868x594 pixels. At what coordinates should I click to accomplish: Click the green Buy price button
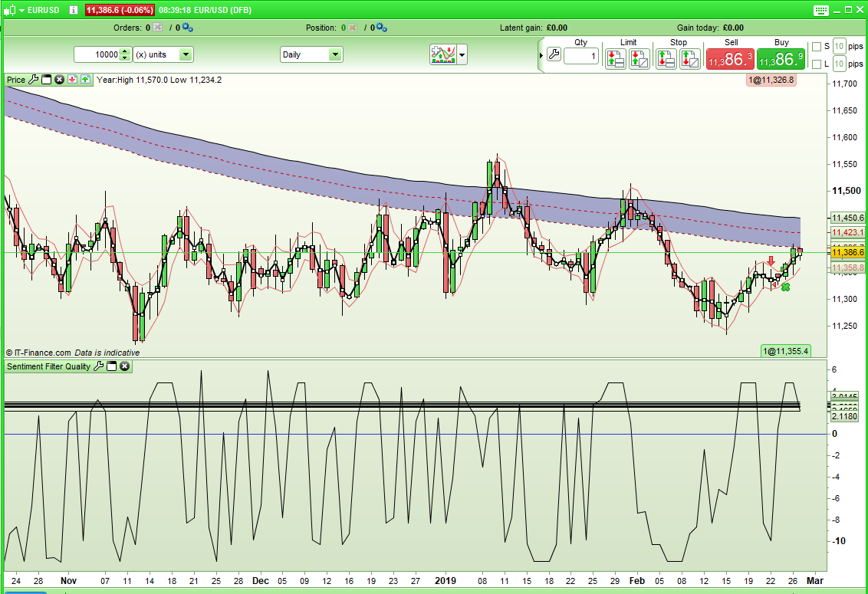pos(781,59)
